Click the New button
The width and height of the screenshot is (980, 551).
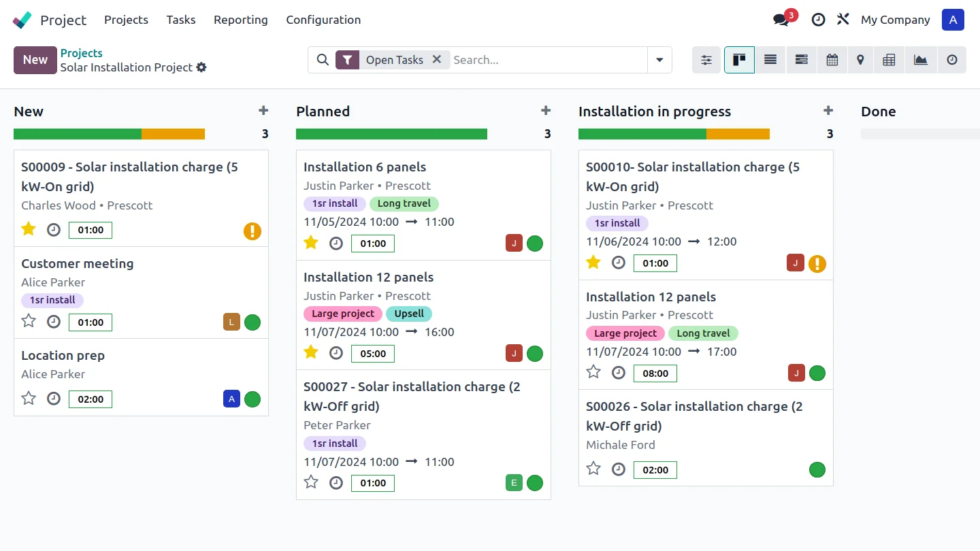[x=35, y=60]
